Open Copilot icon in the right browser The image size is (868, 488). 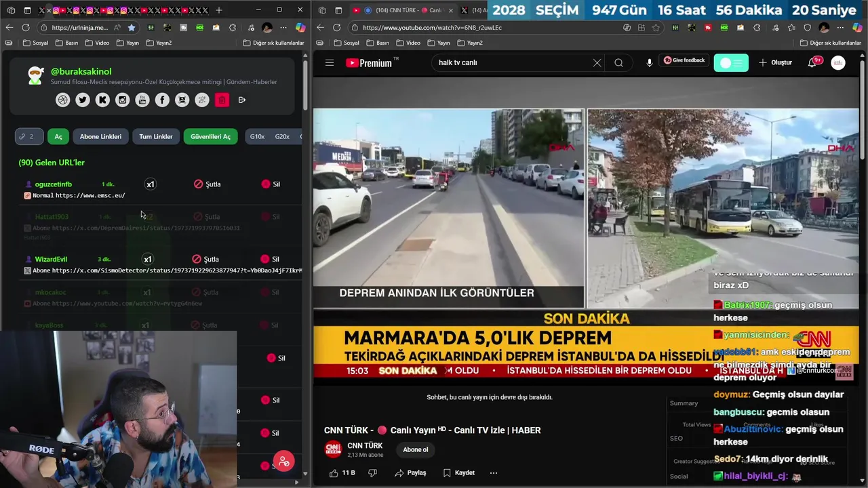click(858, 27)
